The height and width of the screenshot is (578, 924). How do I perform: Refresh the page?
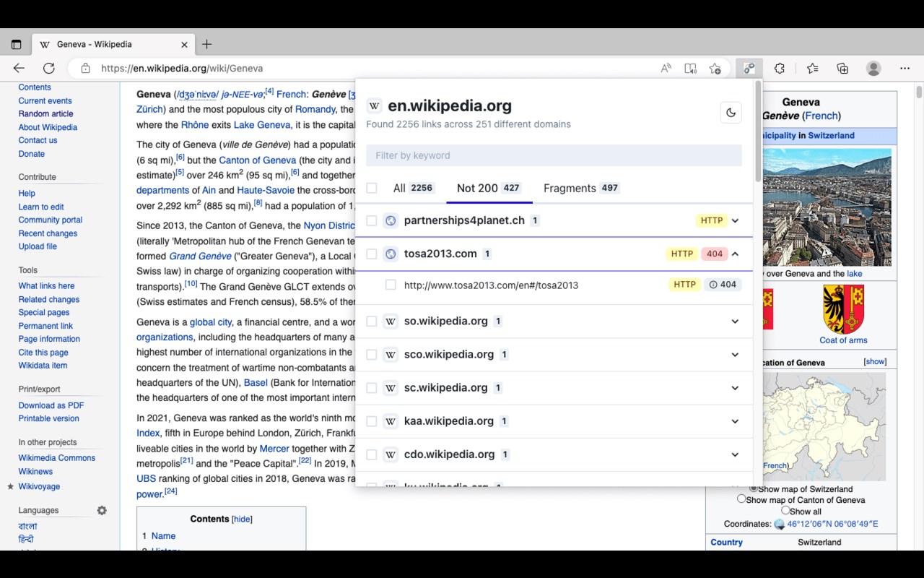(x=48, y=69)
